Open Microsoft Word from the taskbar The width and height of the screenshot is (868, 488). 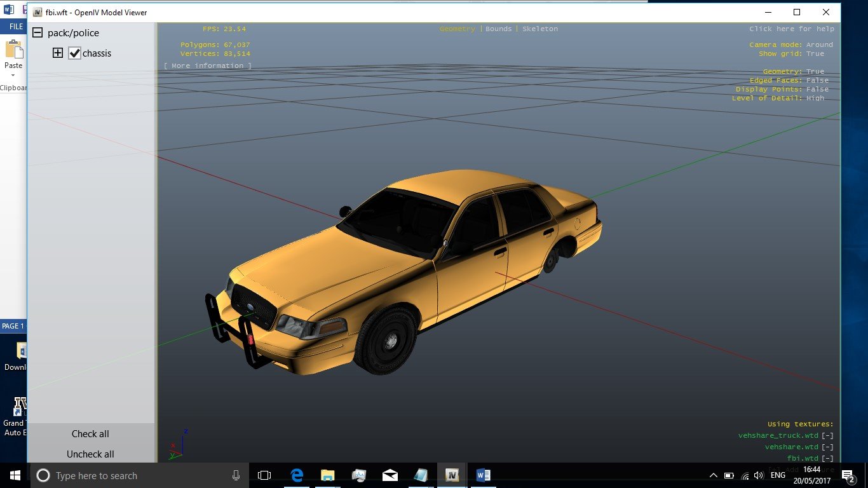pyautogui.click(x=483, y=475)
